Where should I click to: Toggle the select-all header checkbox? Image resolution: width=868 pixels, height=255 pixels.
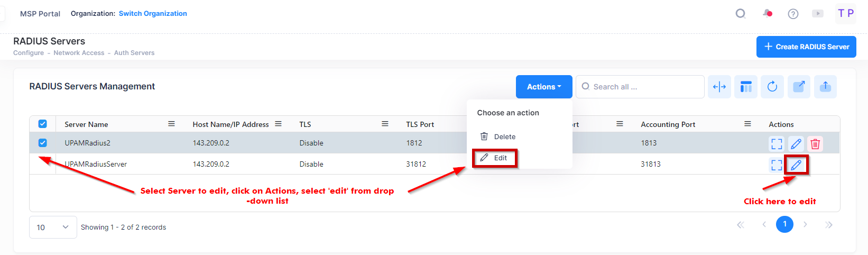pyautogui.click(x=43, y=124)
